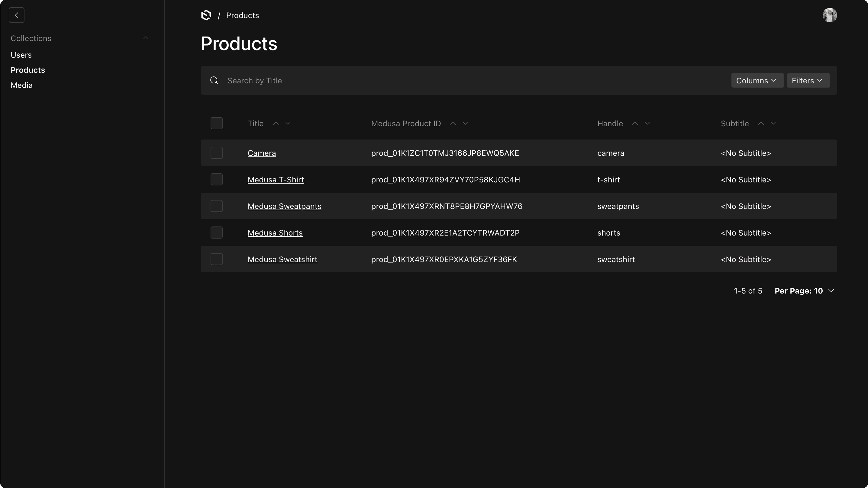This screenshot has width=868, height=488.
Task: Check the Medusa Sweatpants row checkbox
Action: coord(217,206)
